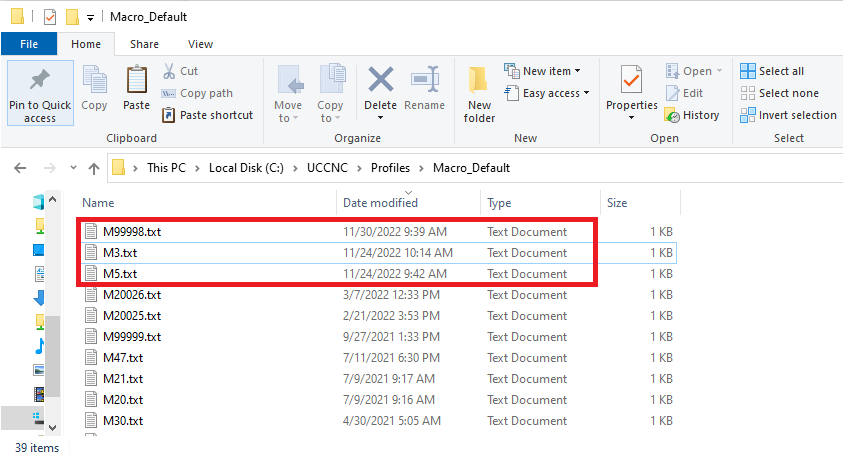The width and height of the screenshot is (843, 462).
Task: Click Select all button
Action: 773,71
